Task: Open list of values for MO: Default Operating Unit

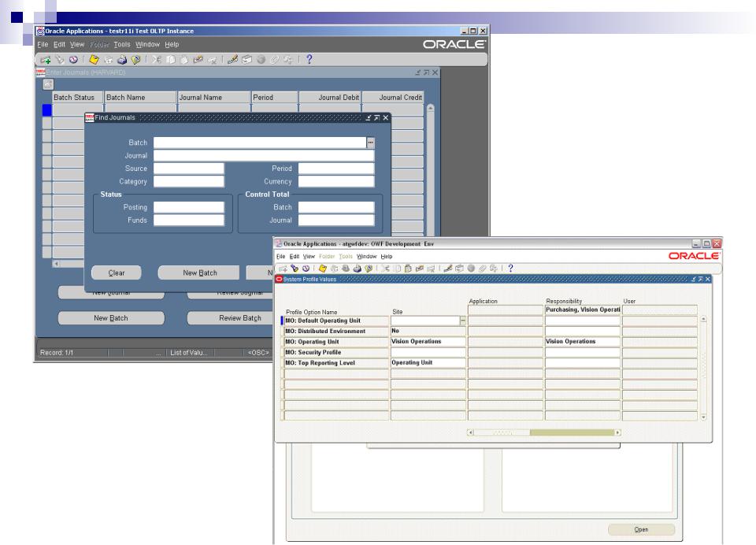Action: click(463, 321)
